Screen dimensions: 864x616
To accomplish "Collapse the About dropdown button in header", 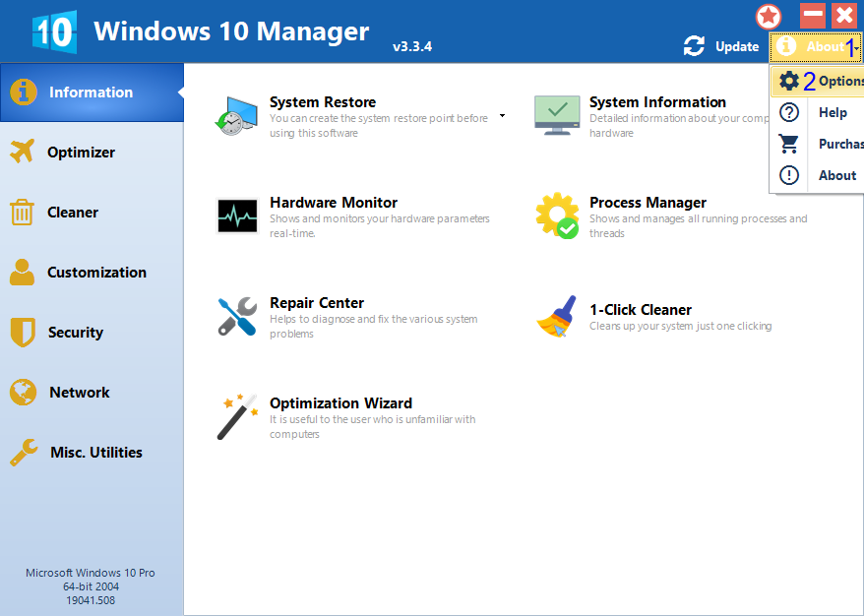I will [x=816, y=47].
